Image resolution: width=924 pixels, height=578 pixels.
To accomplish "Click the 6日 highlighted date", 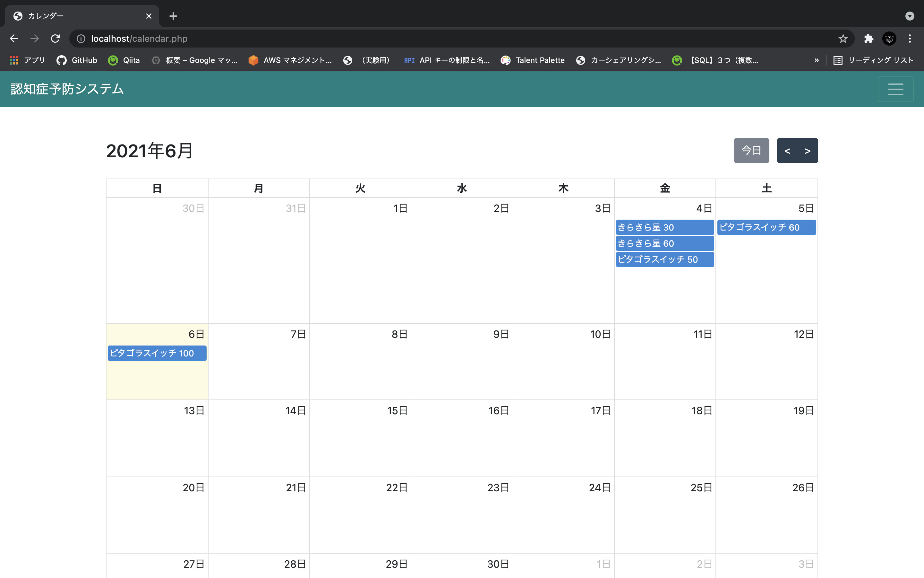I will click(x=196, y=334).
